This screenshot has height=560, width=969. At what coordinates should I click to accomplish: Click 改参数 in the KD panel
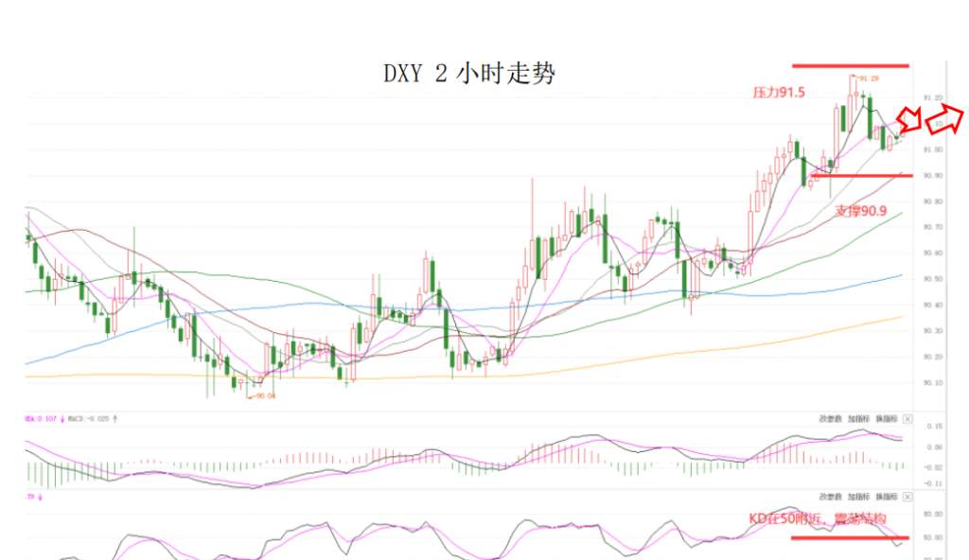(x=830, y=497)
